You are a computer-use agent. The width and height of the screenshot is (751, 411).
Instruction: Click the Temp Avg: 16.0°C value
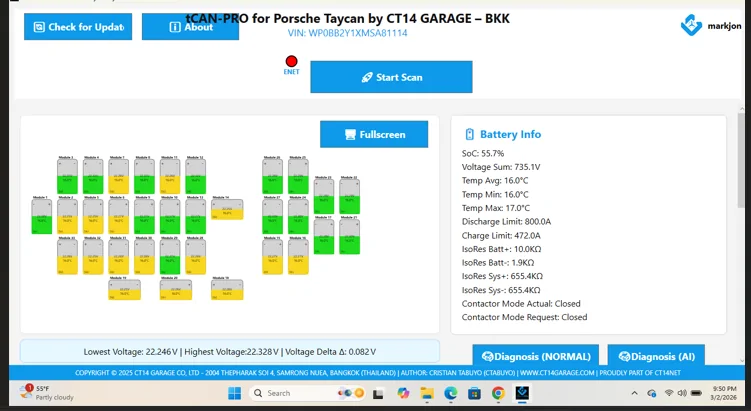(x=495, y=181)
